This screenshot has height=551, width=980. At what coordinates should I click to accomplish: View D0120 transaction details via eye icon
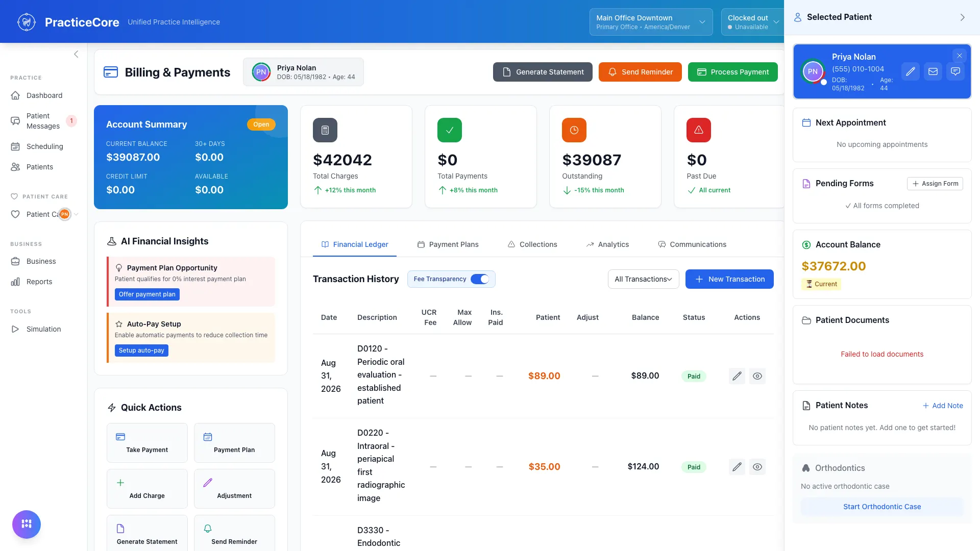pos(757,376)
